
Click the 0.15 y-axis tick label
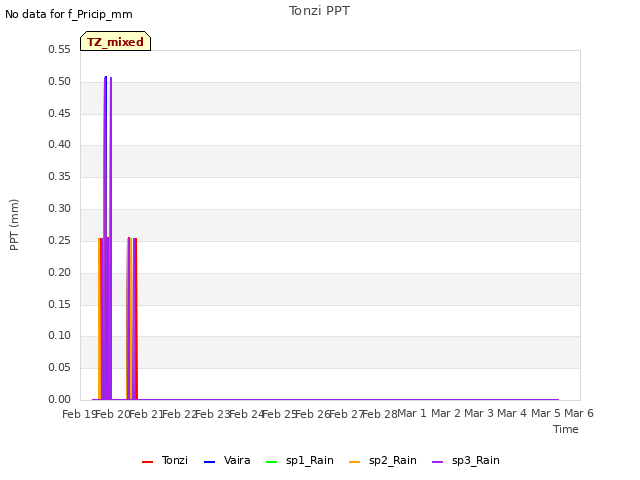(60, 304)
